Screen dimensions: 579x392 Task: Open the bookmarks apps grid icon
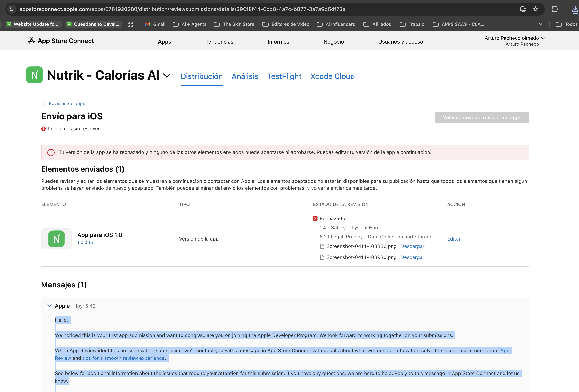point(130,24)
